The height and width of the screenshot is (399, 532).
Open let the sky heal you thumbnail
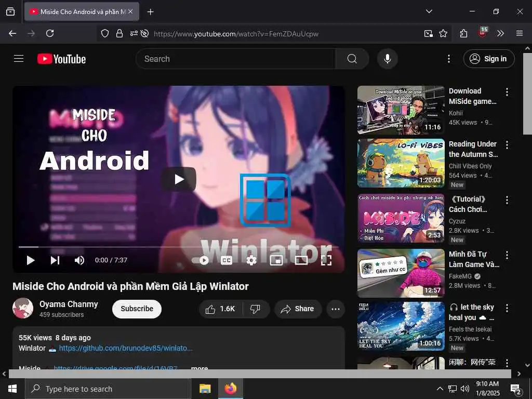(x=401, y=326)
